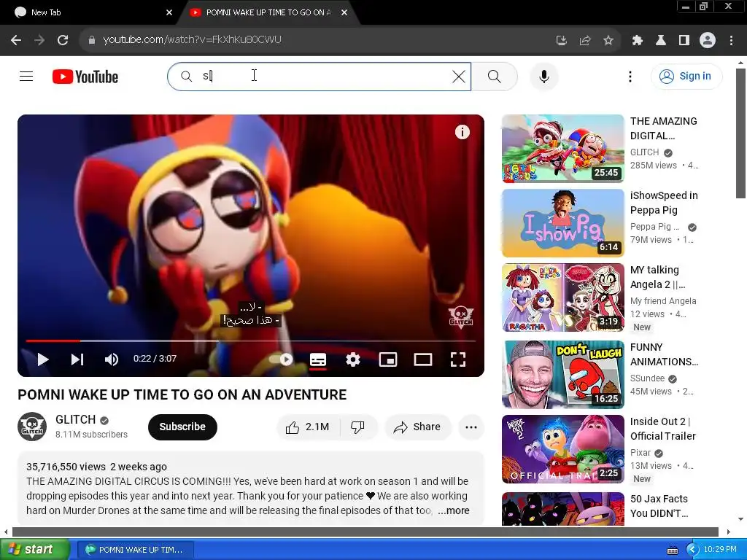Viewport: 747px width, 560px height.
Task: Reload the page with the refresh icon
Action: point(63,41)
